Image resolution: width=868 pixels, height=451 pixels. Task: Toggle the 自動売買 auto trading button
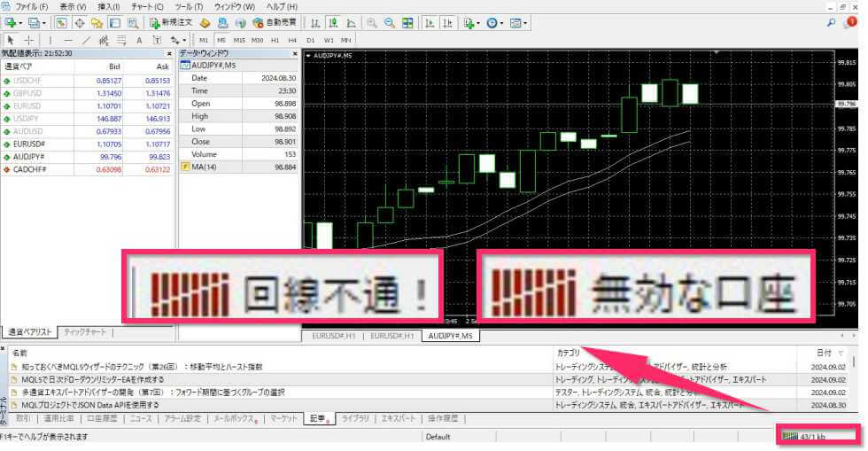(x=275, y=23)
